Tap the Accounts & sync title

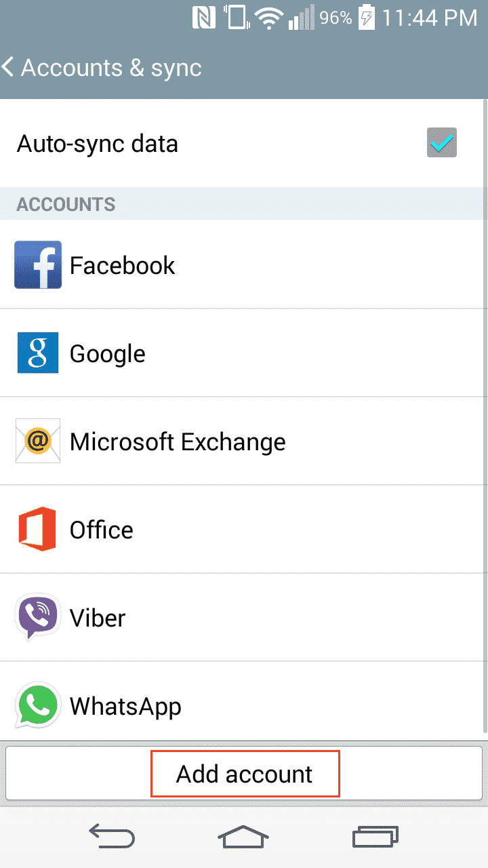(x=112, y=68)
